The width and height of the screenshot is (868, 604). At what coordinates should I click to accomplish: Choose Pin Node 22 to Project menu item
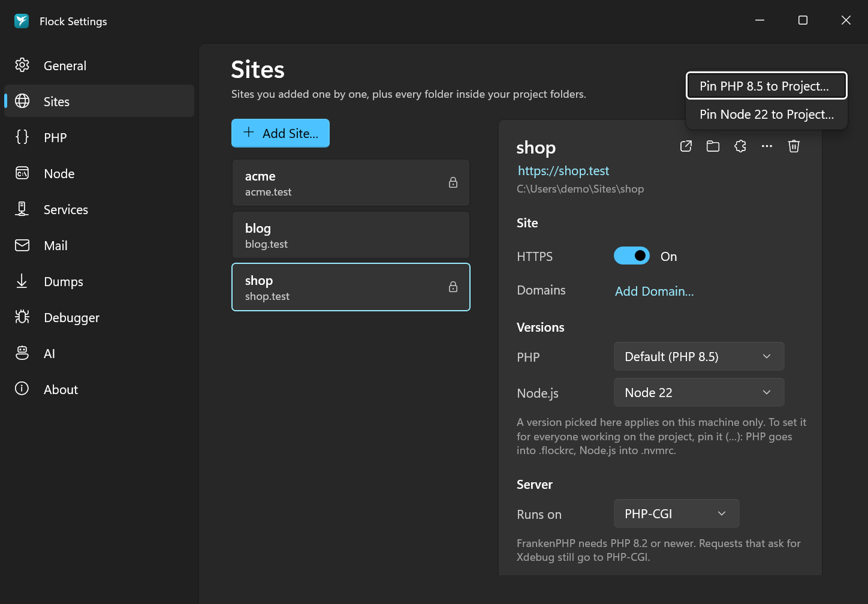click(x=766, y=114)
